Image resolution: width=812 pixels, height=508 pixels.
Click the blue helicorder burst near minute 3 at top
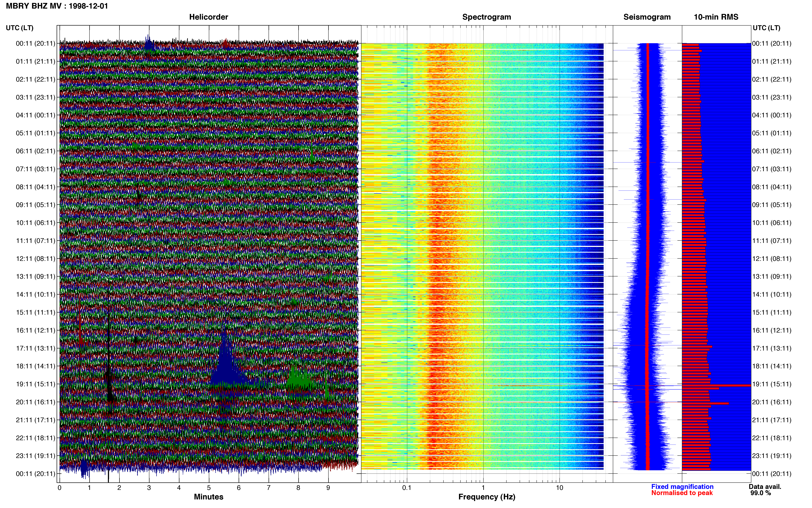pyautogui.click(x=149, y=44)
